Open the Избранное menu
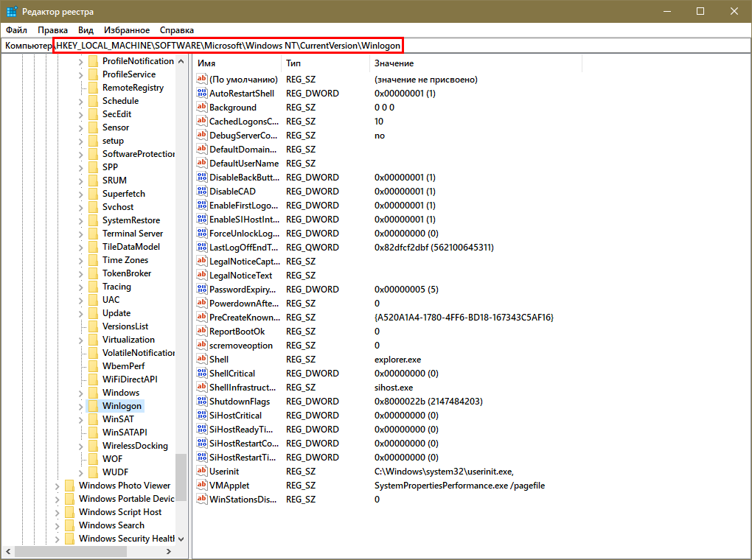Image resolution: width=752 pixels, height=560 pixels. (127, 30)
